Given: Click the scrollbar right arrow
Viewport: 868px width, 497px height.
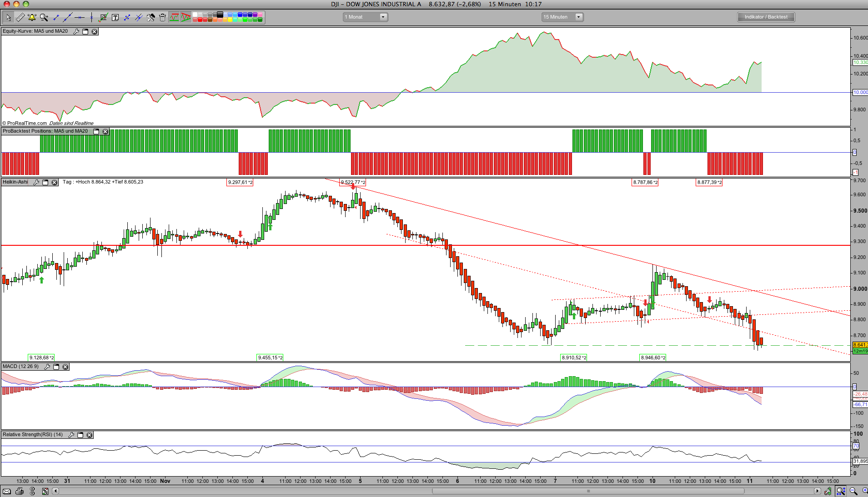Looking at the screenshot, I should click(x=817, y=491).
